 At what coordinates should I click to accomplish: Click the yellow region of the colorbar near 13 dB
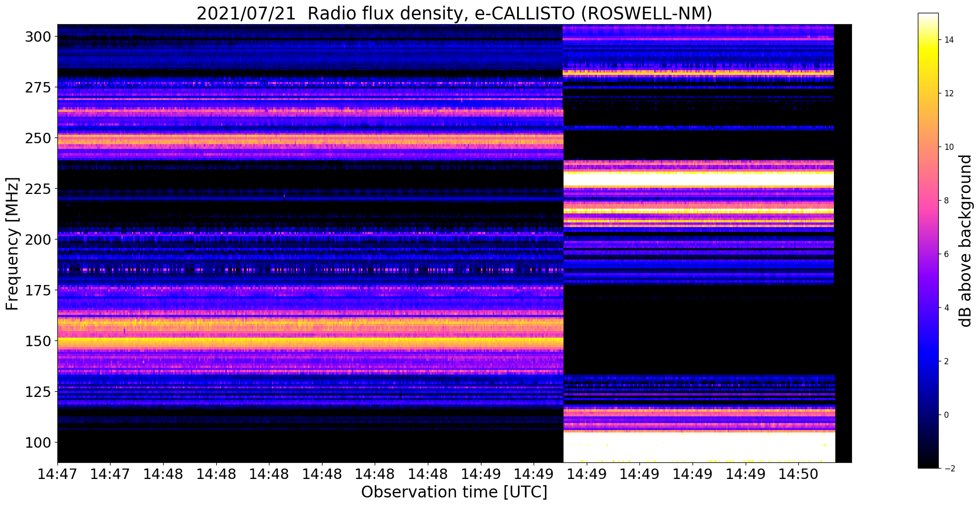click(928, 66)
